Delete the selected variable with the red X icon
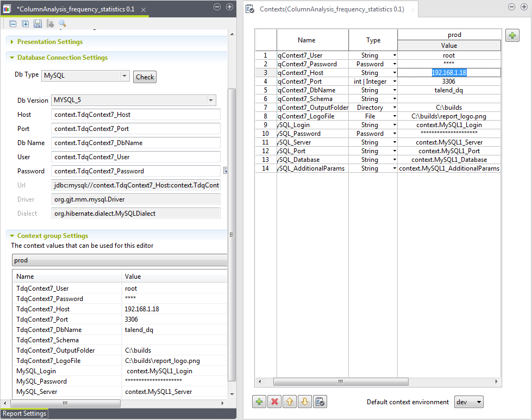This screenshot has height=420, width=532. pyautogui.click(x=274, y=402)
